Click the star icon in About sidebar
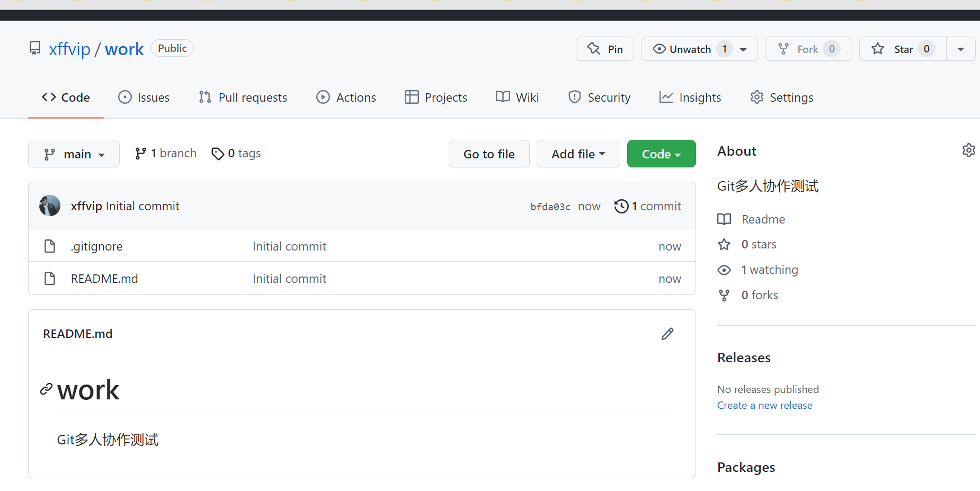The image size is (980, 491). point(724,244)
